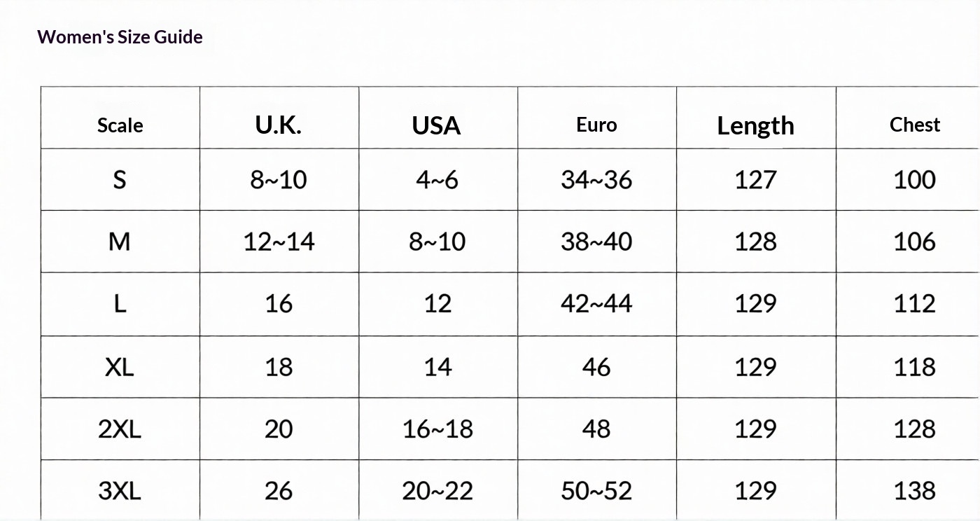Select the Scale column header
980x521 pixels.
coord(120,125)
